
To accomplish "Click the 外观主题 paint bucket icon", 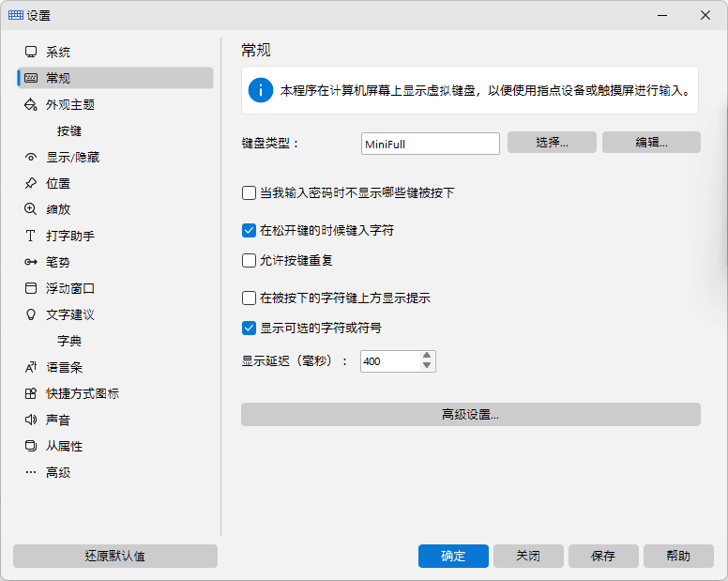I will pyautogui.click(x=31, y=104).
